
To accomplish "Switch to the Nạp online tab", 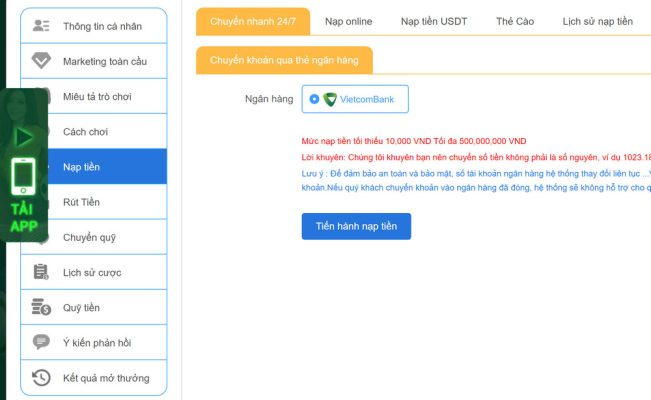I will click(348, 22).
